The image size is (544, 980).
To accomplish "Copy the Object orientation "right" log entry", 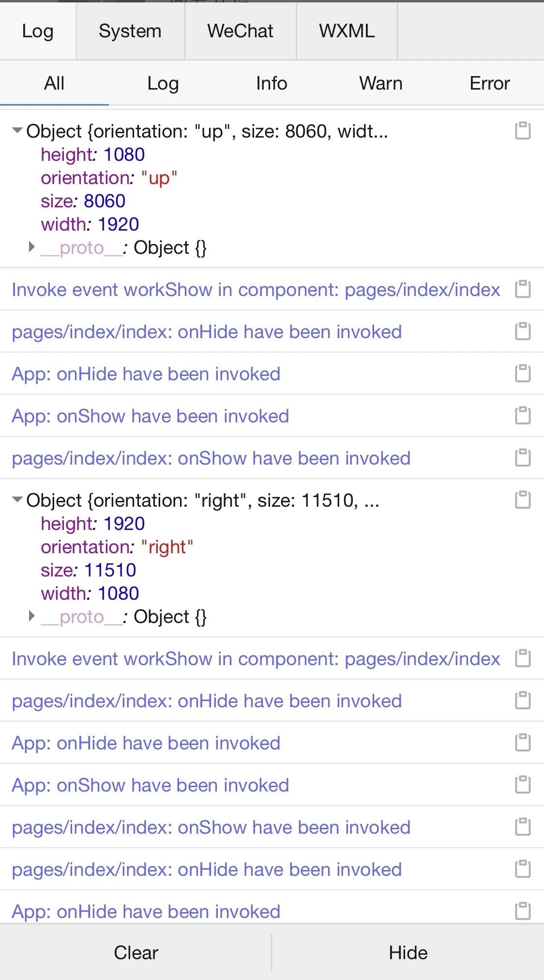I will [523, 500].
